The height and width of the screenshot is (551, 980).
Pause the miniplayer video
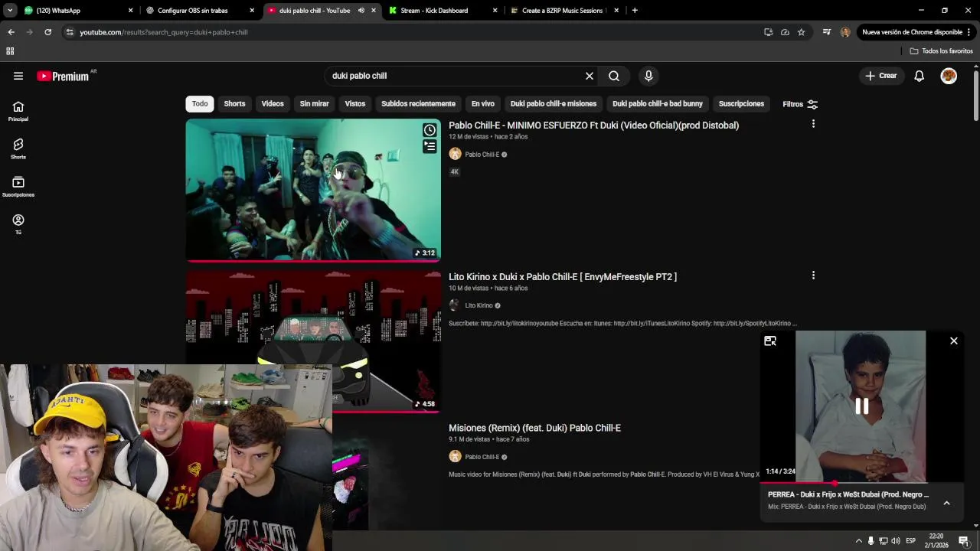click(x=861, y=406)
